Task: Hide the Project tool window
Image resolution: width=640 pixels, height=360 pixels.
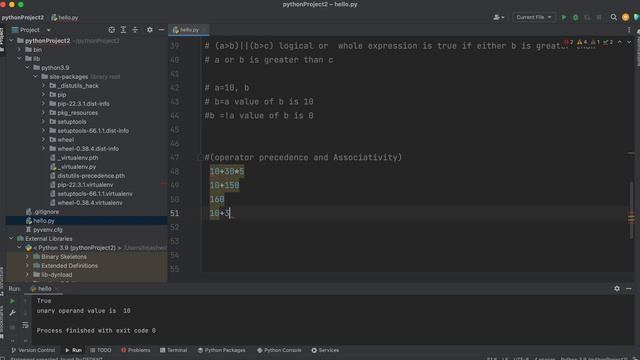Action: [161, 30]
